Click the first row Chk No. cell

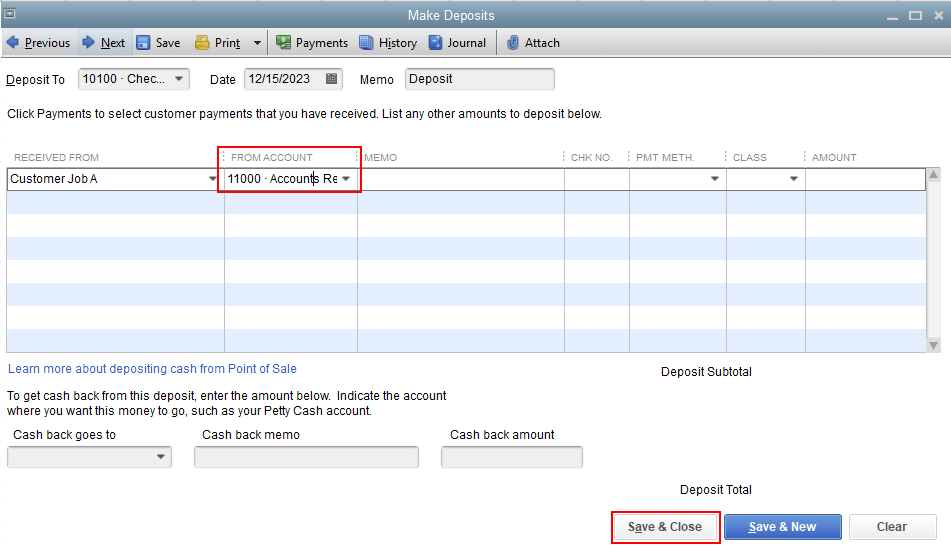[x=597, y=179]
